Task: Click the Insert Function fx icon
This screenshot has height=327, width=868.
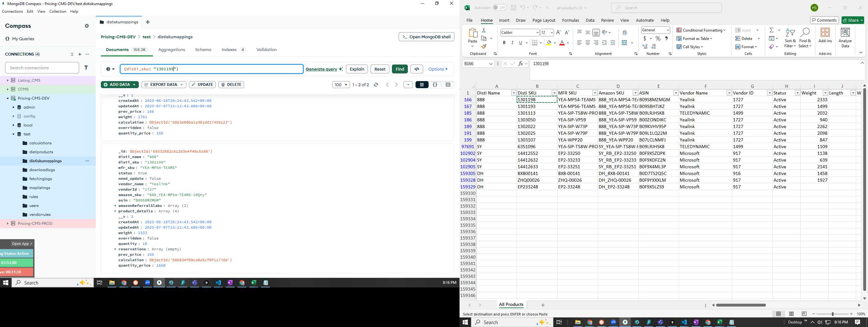Action: point(521,64)
